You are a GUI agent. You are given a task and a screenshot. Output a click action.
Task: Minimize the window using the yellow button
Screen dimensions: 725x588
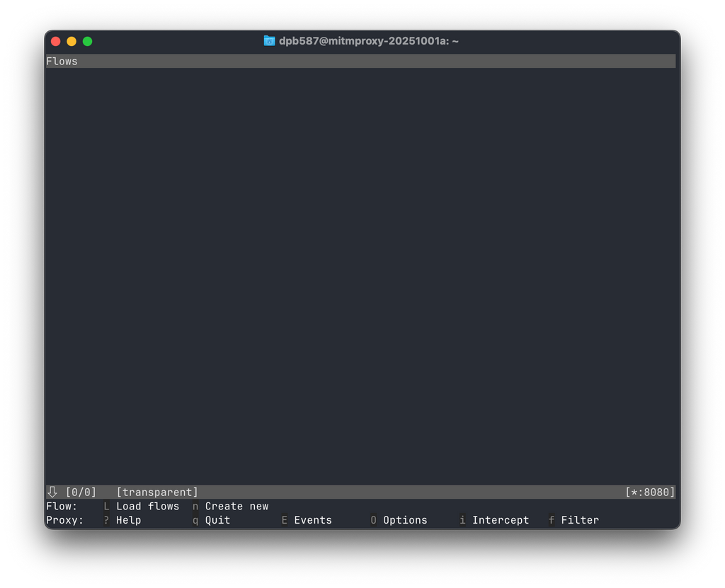coord(72,42)
